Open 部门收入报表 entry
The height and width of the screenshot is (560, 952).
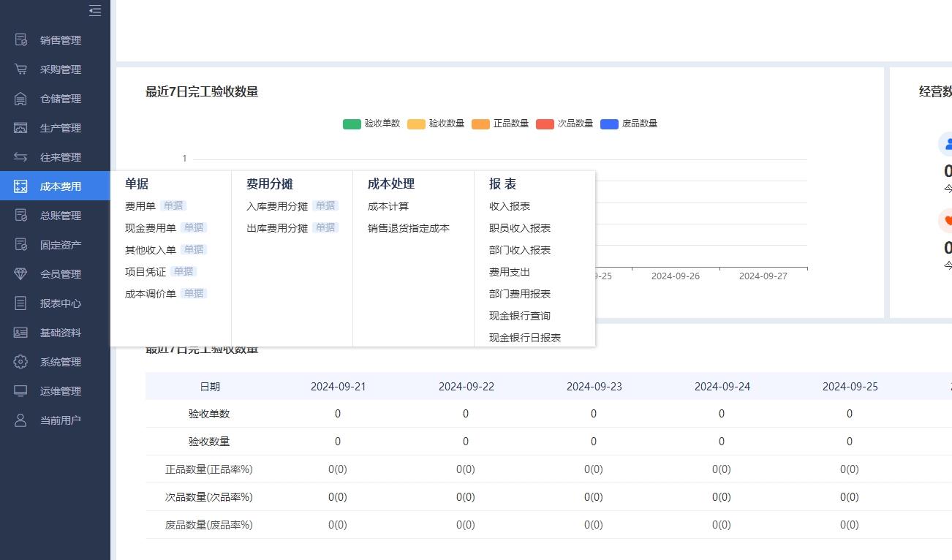coord(520,250)
